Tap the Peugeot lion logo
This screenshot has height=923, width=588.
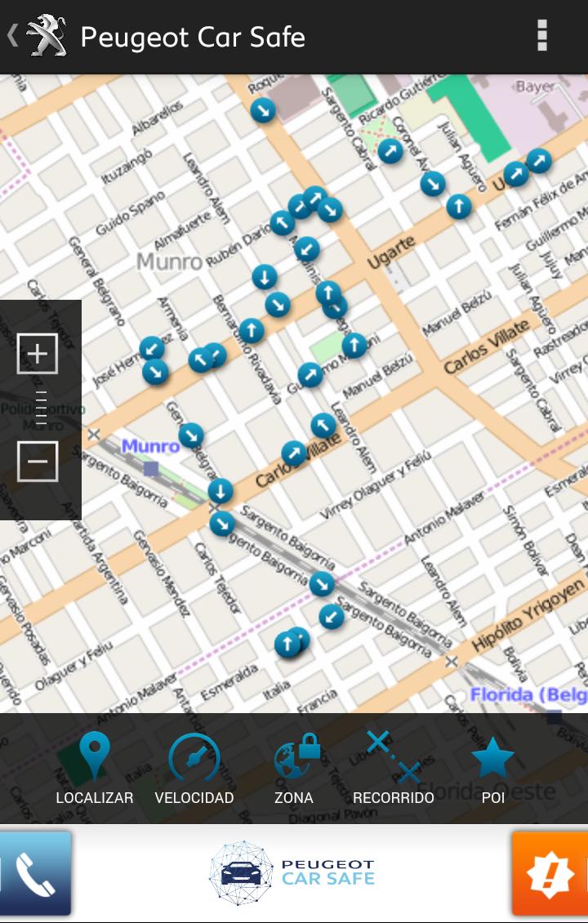(47, 36)
